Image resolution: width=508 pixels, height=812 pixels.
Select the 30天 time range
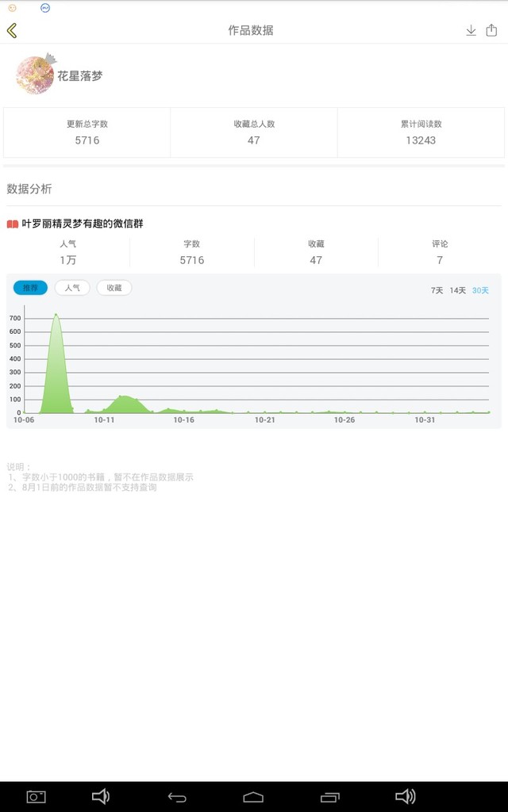click(480, 290)
